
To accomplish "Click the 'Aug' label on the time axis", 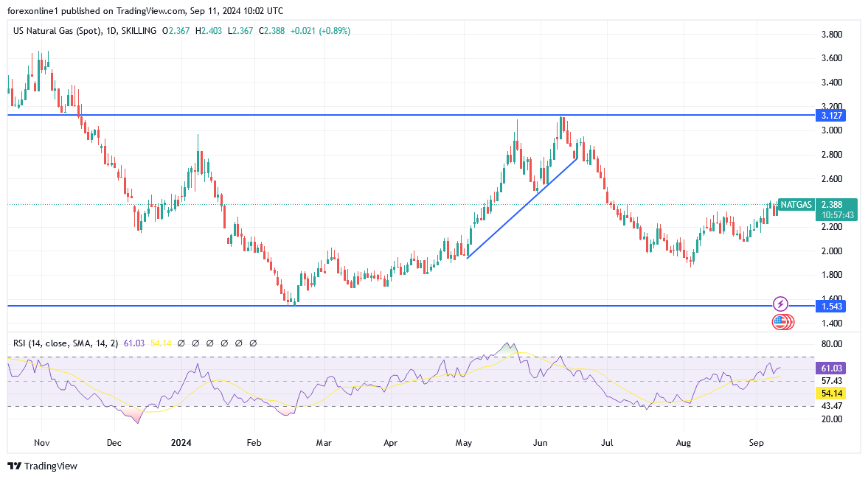I will pos(684,442).
